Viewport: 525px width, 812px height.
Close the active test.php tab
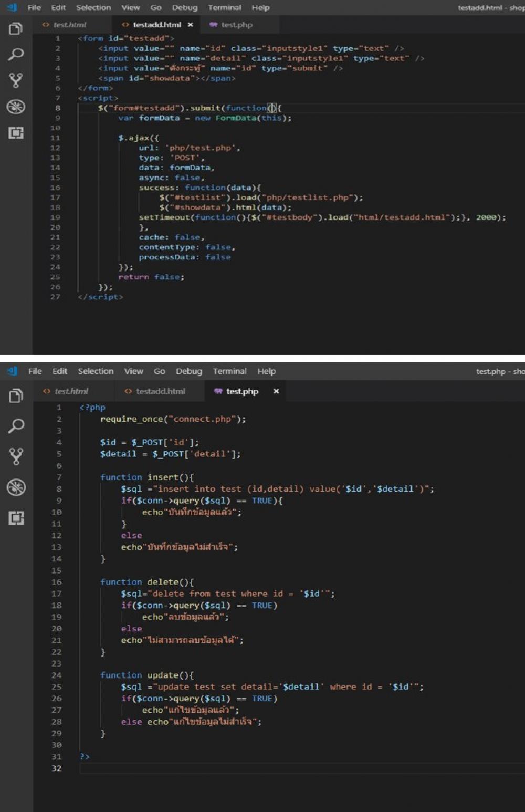(x=276, y=391)
